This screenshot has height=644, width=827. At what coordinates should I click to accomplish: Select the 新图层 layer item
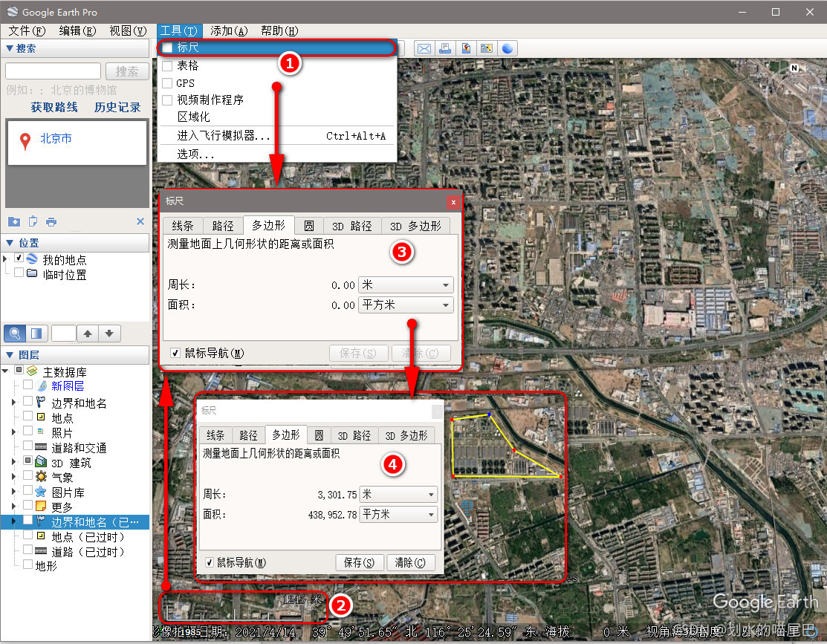pyautogui.click(x=68, y=386)
